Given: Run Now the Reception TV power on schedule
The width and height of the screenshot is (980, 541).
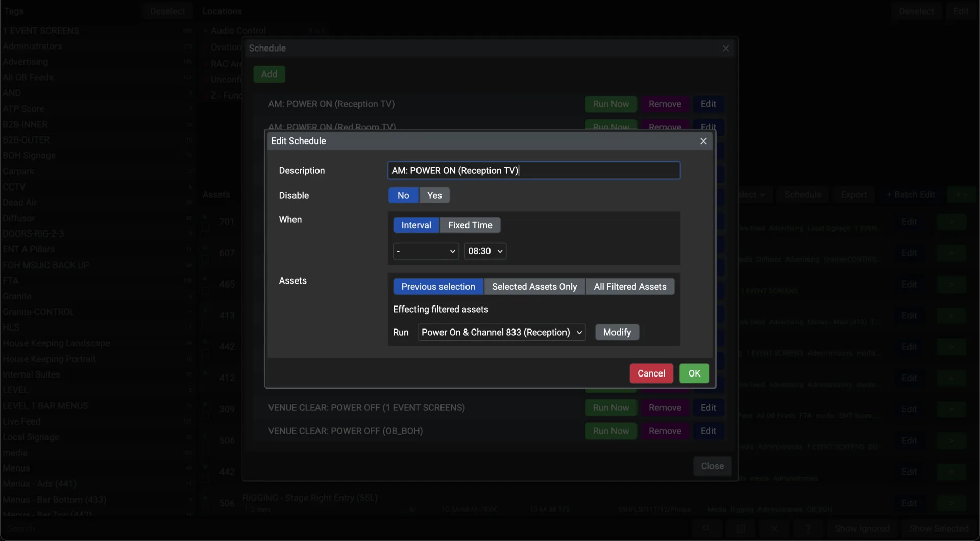Looking at the screenshot, I should [611, 104].
